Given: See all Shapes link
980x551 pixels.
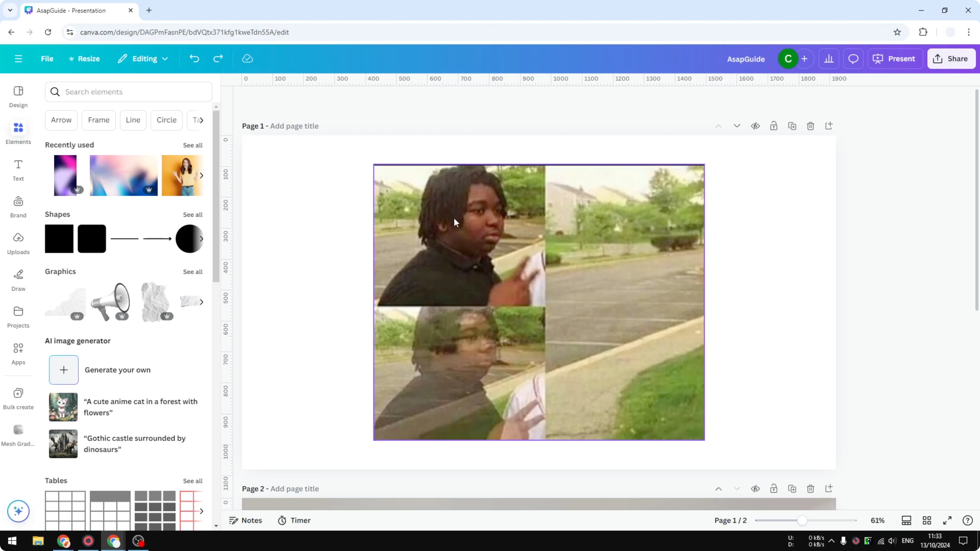Looking at the screenshot, I should [193, 215].
